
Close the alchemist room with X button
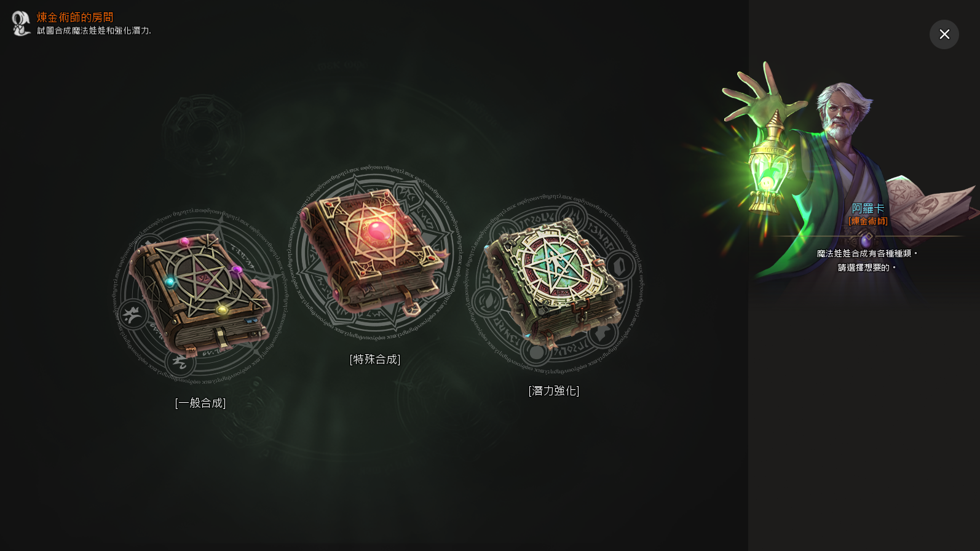click(944, 34)
